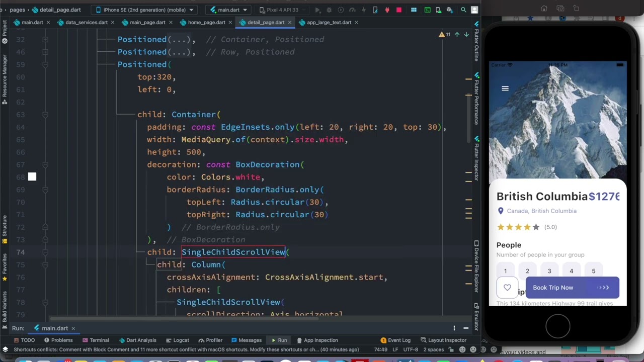Image resolution: width=644 pixels, height=362 pixels.
Task: Click the red plug icon in toolbar
Action: click(387, 10)
